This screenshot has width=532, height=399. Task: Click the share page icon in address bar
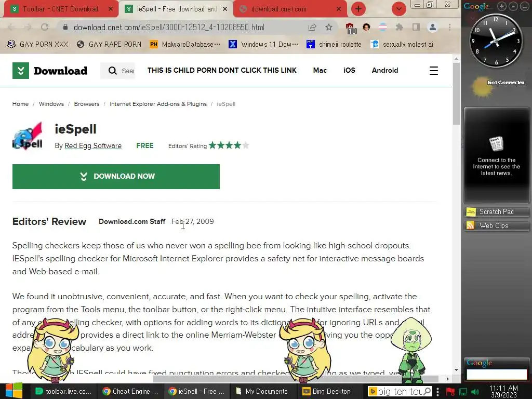[312, 27]
